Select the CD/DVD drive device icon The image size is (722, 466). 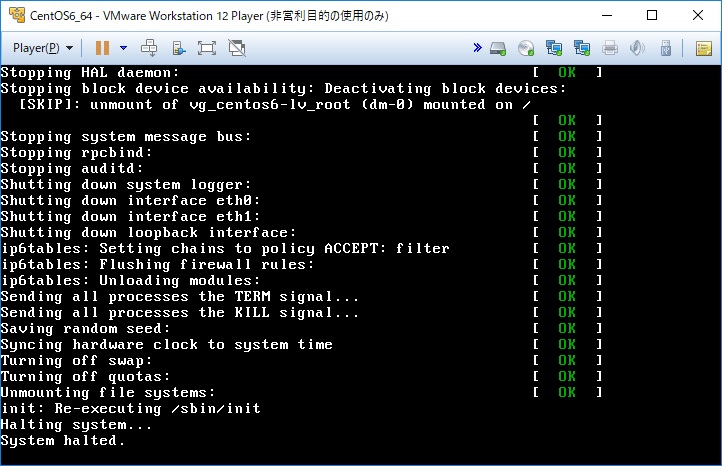[x=526, y=48]
